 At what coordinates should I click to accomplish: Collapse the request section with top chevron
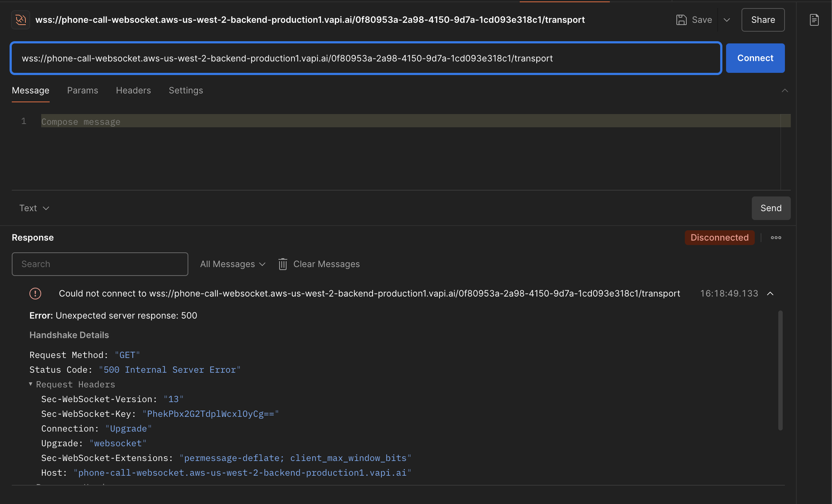coord(785,90)
